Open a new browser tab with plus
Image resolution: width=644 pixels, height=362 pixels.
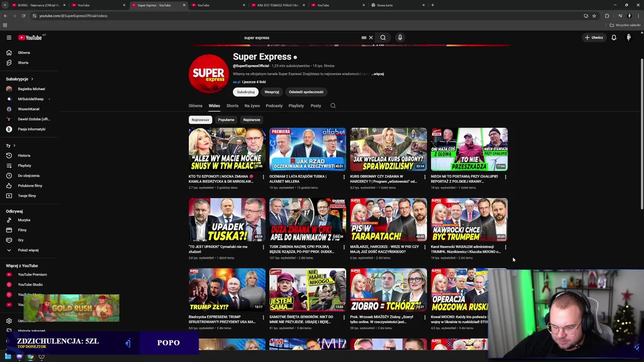point(432,5)
